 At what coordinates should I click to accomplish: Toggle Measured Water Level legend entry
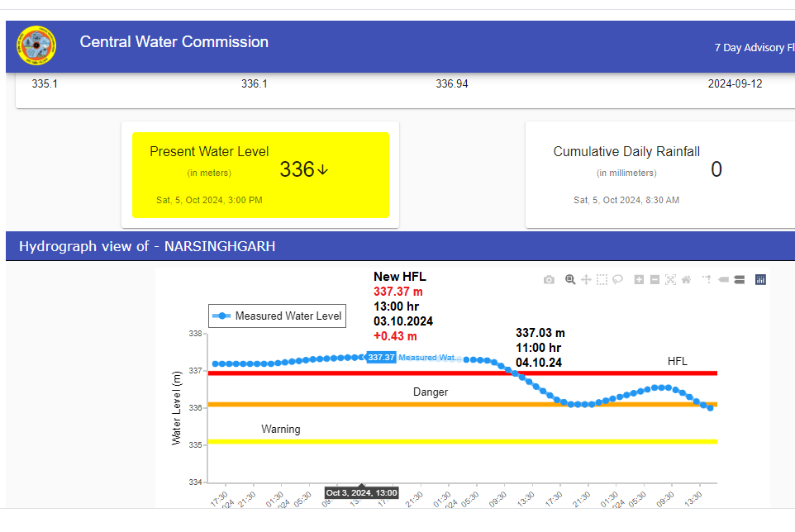(277, 316)
